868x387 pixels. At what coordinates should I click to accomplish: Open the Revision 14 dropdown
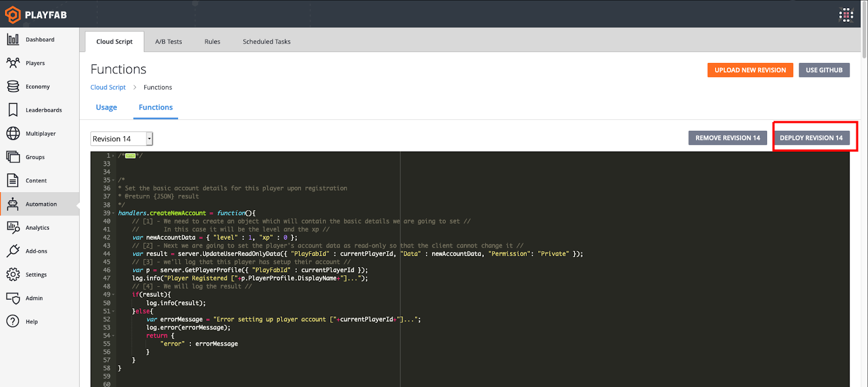122,139
